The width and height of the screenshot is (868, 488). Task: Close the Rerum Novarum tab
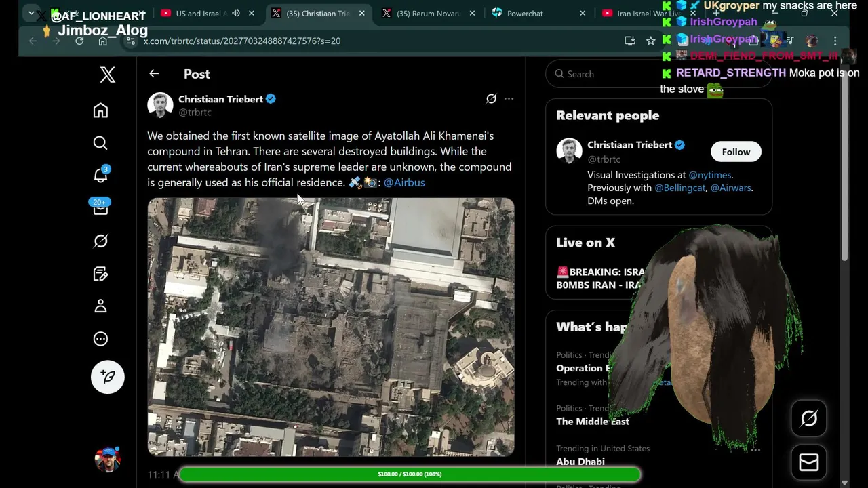tap(472, 14)
